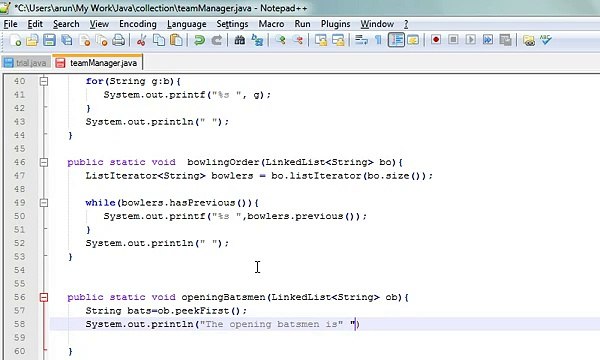The width and height of the screenshot is (600, 360).
Task: Undo last change with green arrow icon
Action: [x=199, y=40]
